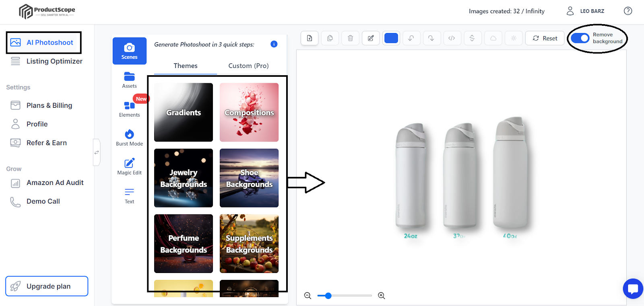The height and width of the screenshot is (306, 644).
Task: Click the Images created counter text
Action: (x=507, y=11)
